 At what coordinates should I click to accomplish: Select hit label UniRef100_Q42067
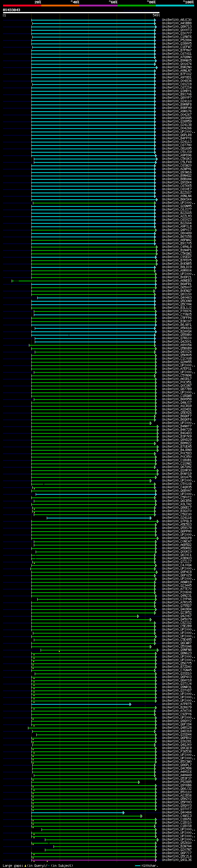pyautogui.click(x=177, y=616)
